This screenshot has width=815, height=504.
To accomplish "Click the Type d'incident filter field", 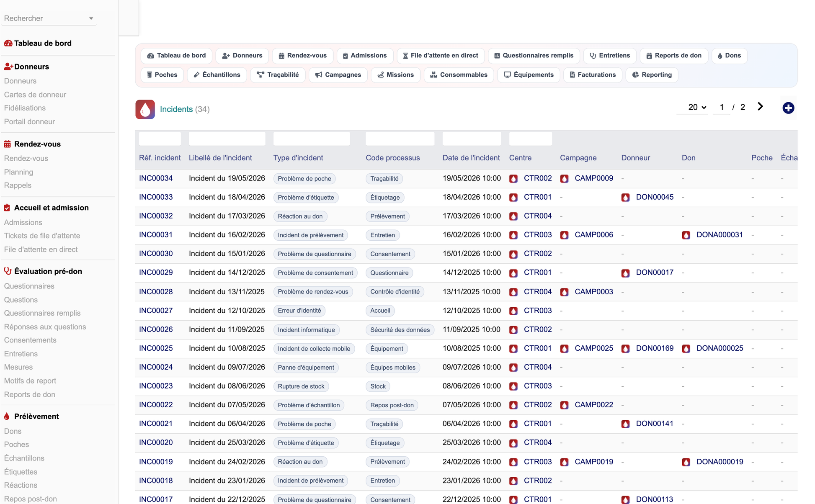I will pos(312,139).
